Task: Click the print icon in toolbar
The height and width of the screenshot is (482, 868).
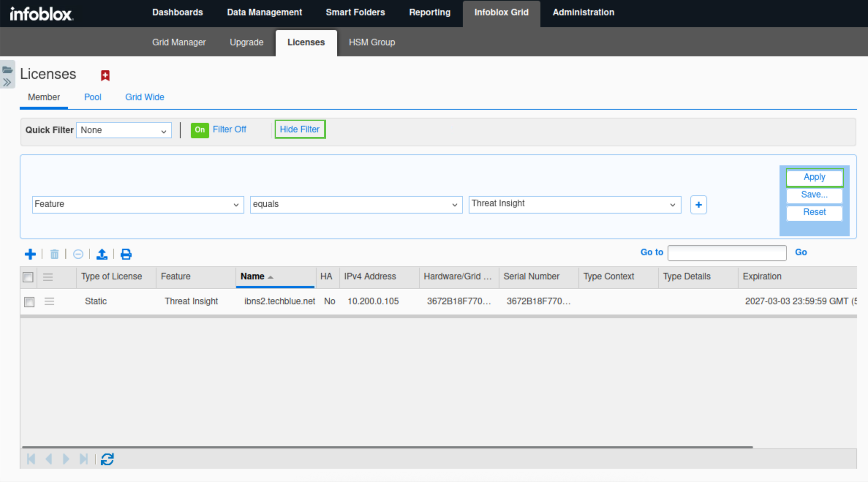Action: click(126, 254)
